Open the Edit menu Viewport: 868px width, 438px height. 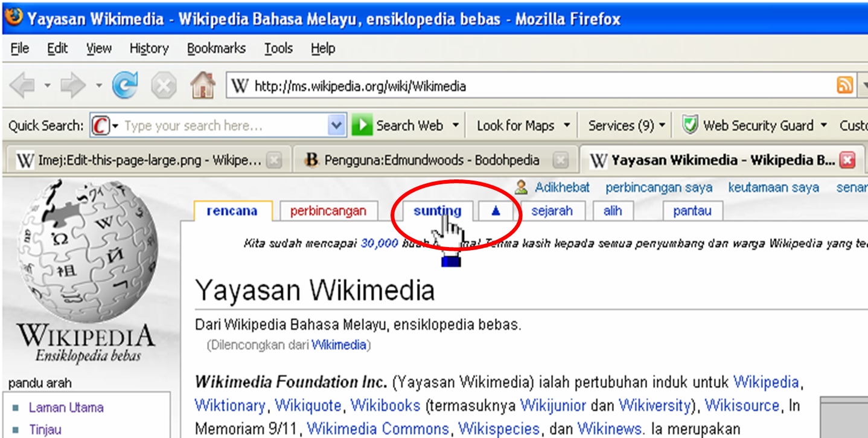[x=57, y=48]
